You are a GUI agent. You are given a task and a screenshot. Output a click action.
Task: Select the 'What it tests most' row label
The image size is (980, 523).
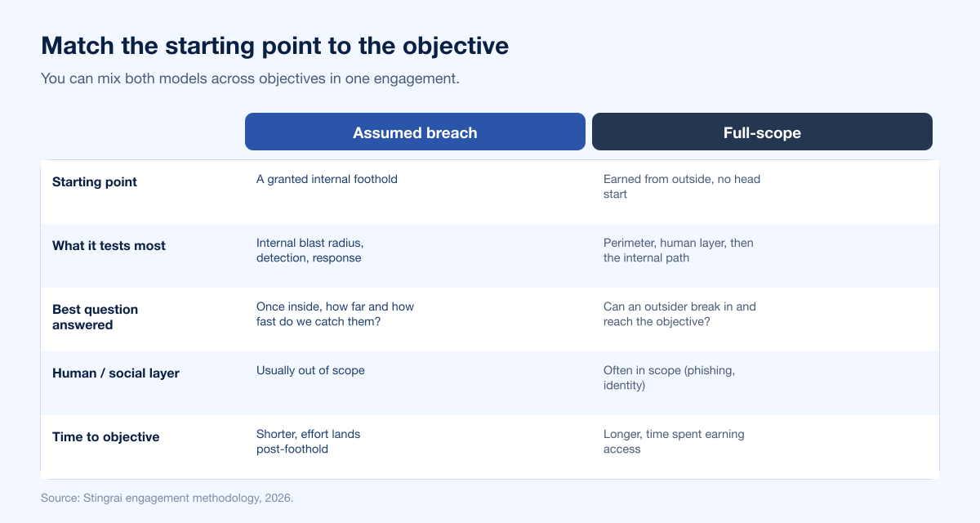(x=109, y=245)
